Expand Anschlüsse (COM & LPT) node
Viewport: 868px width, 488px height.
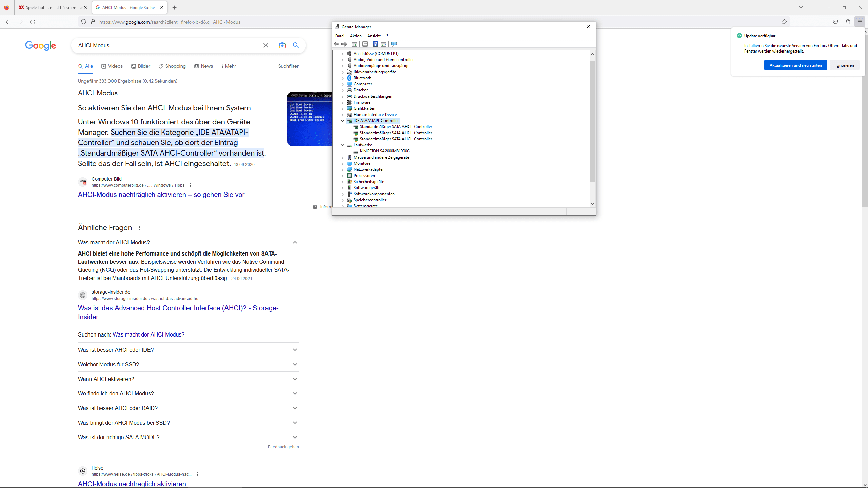(342, 54)
